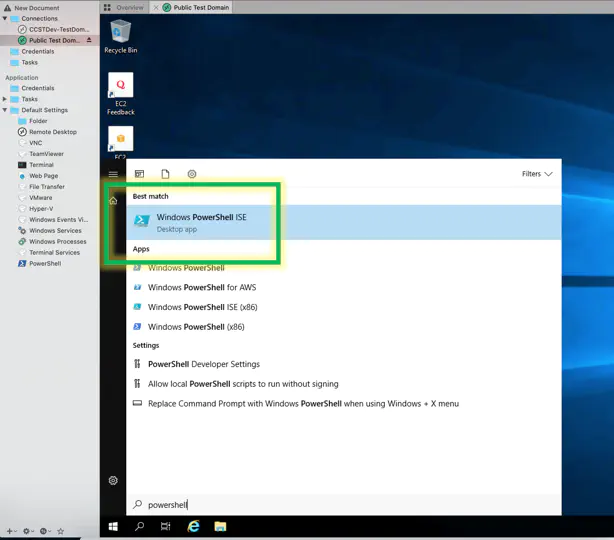Filter search results by Settings gear icon
Viewport: 614px width, 540px height.
[x=192, y=174]
